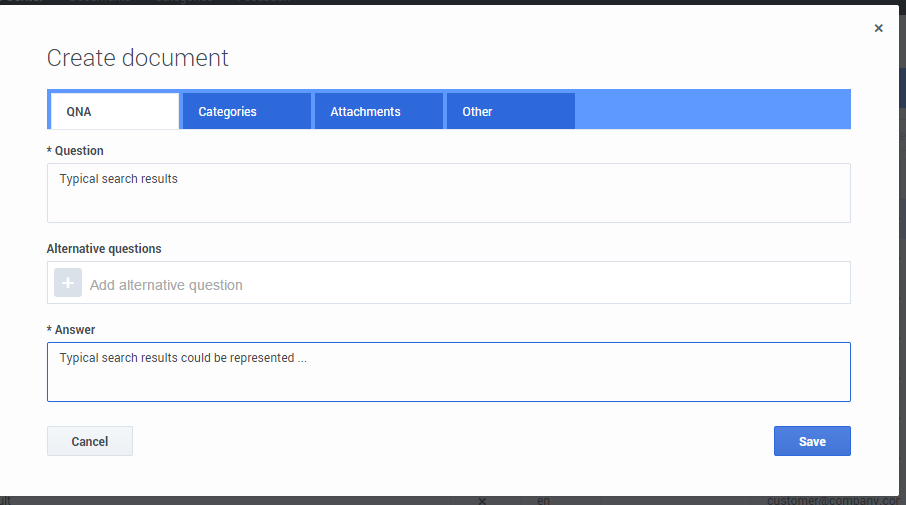This screenshot has width=906, height=505.
Task: Select the Other tab
Action: 510,112
